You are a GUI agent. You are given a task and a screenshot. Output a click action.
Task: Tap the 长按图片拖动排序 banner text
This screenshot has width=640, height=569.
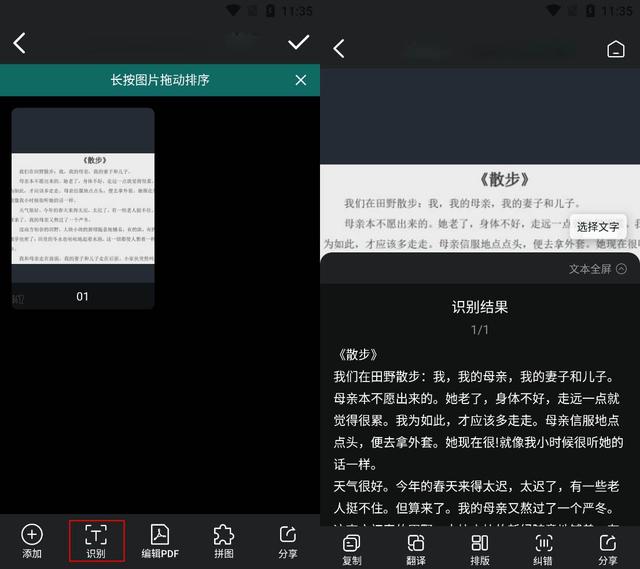click(160, 80)
